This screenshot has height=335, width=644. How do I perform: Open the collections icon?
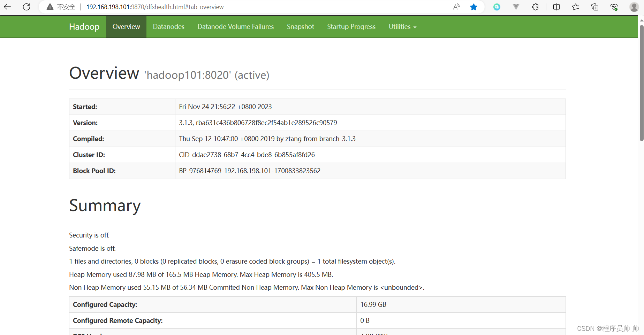coord(595,7)
